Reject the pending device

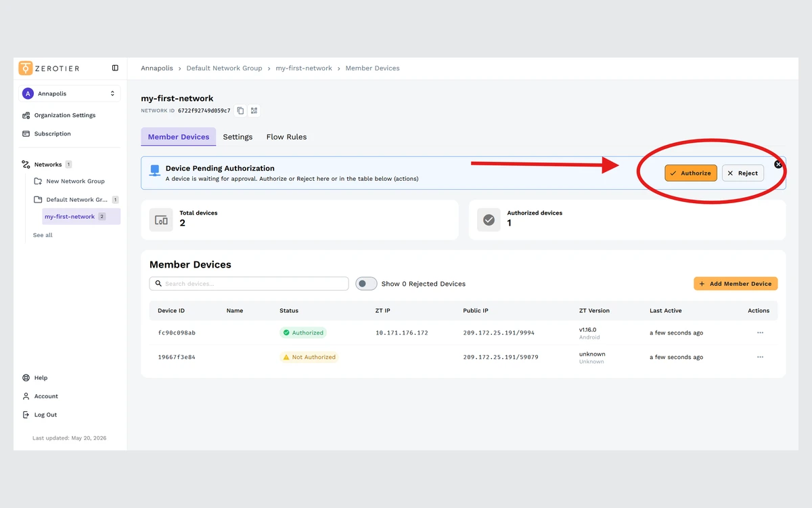(743, 173)
